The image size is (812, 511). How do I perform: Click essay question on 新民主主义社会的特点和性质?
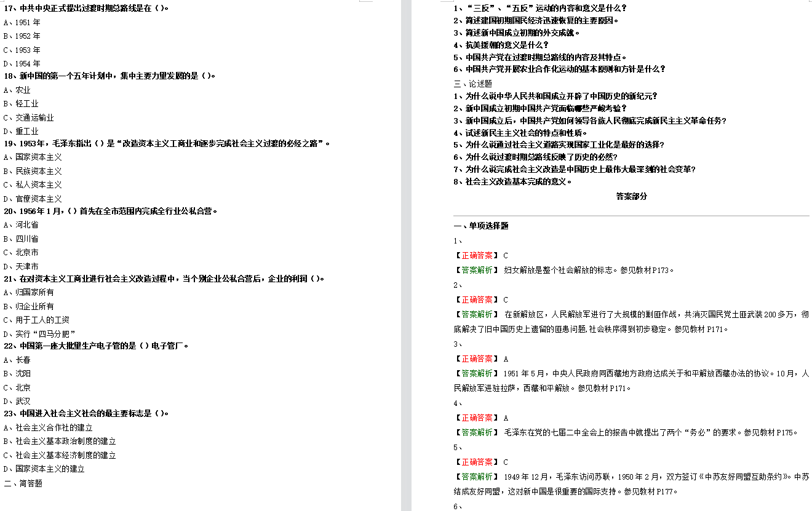click(520, 133)
